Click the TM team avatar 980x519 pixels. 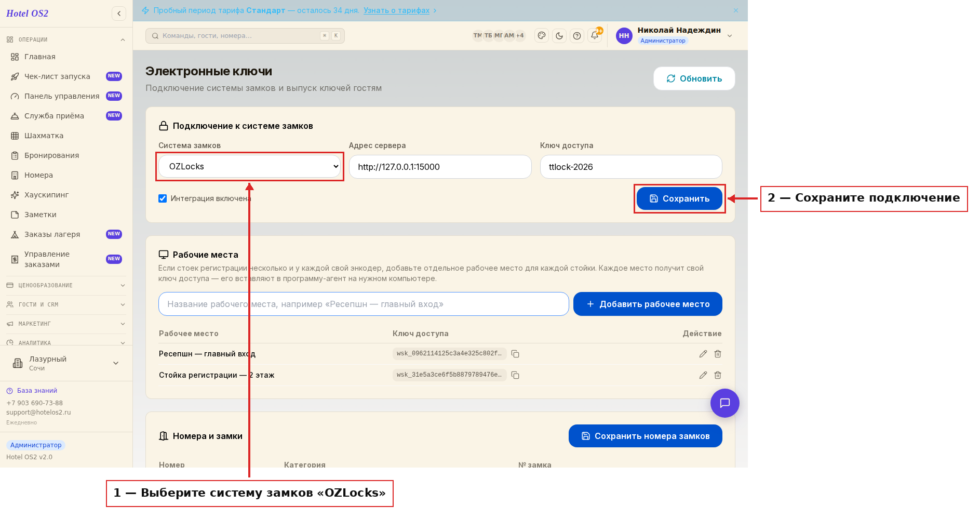[477, 36]
